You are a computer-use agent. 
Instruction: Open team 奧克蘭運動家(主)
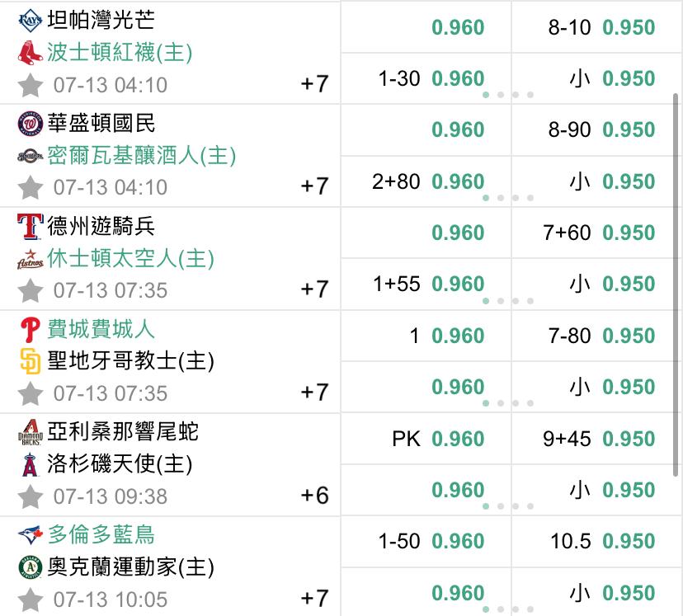click(x=130, y=567)
